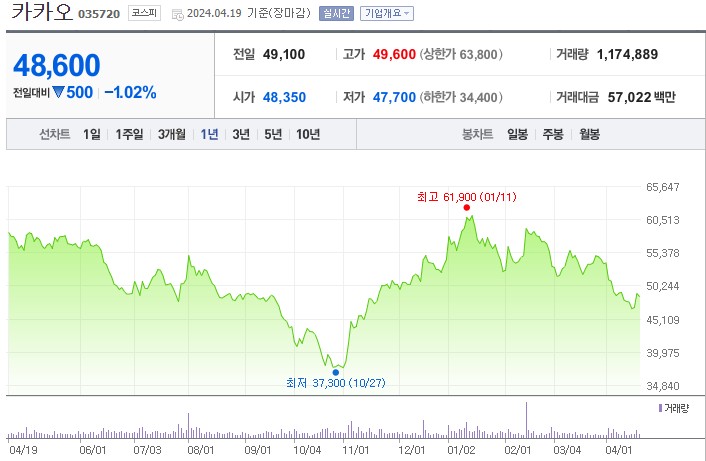Click the 최고 61,900 (01/11) label
Screen dimensions: 706x461
tap(466, 197)
